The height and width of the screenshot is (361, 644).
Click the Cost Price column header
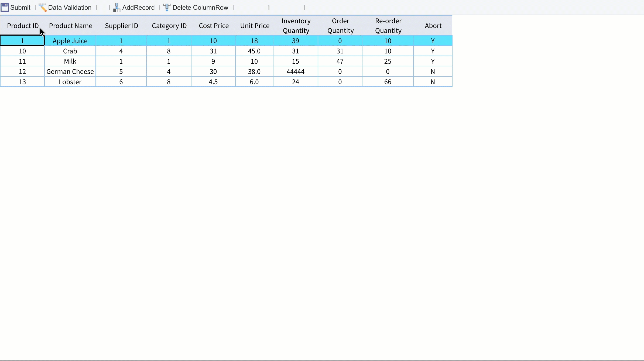click(214, 26)
